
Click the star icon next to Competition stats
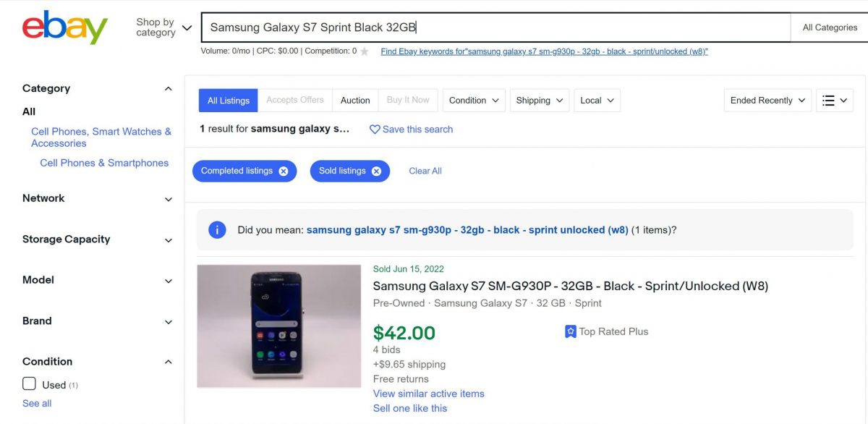[x=364, y=51]
